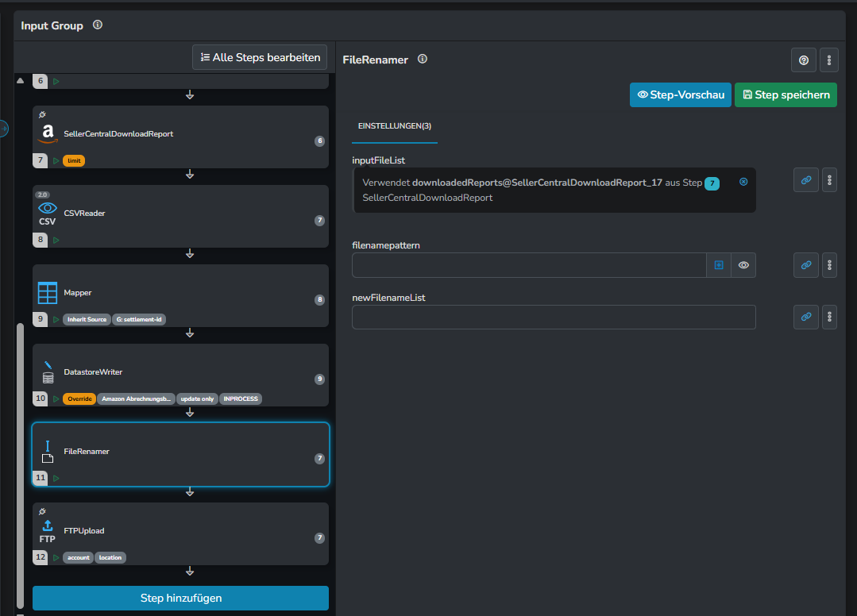Expand the collapsed left side panel arrow
This screenshot has height=616, width=857.
click(3, 129)
